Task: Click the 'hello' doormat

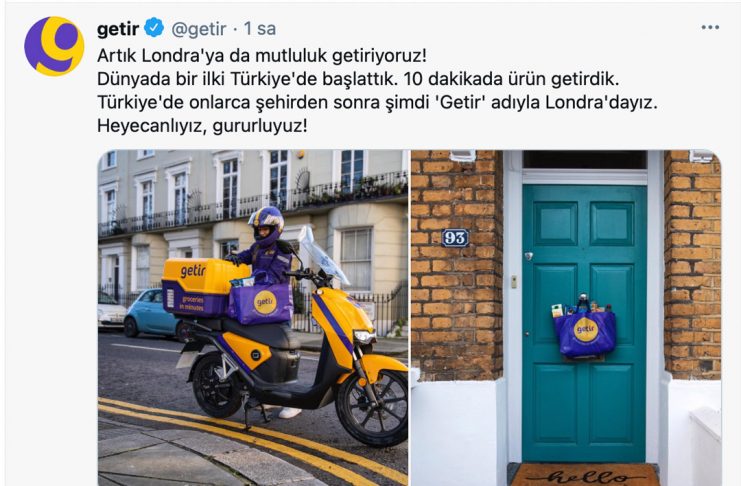Action: pos(585,475)
